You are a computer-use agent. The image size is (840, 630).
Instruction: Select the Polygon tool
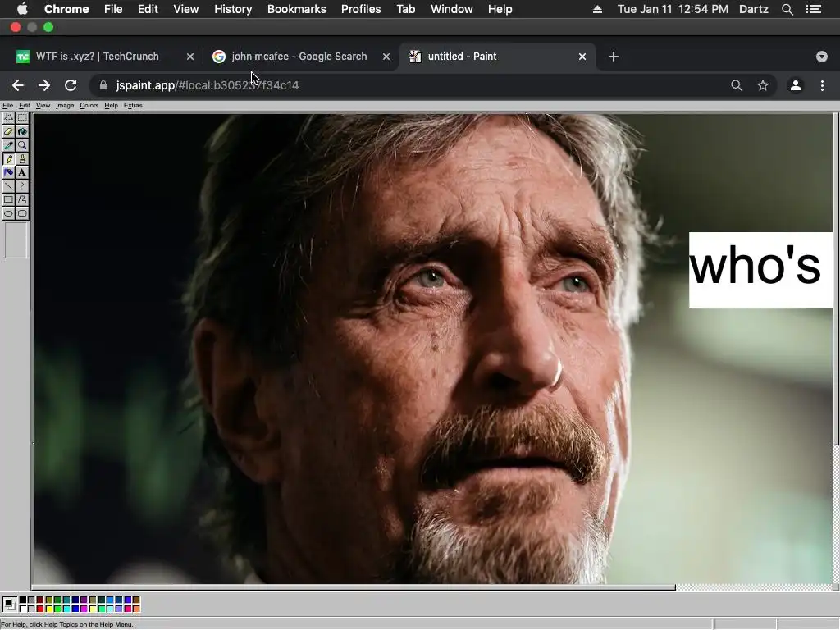coord(22,200)
